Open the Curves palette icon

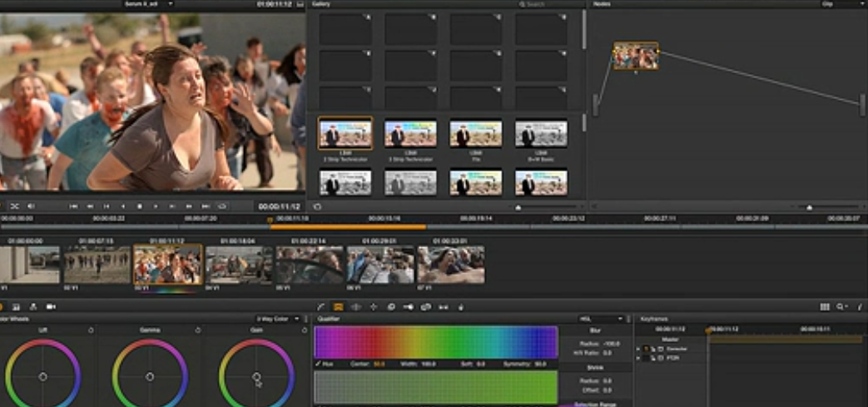pyautogui.click(x=320, y=307)
